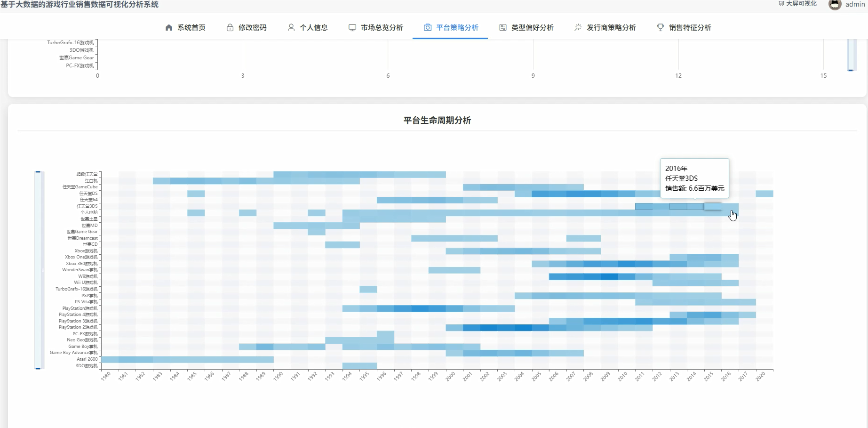
Task: Click the PlayStation游戏机 1998 heatmap cell
Action: pyautogui.click(x=420, y=308)
